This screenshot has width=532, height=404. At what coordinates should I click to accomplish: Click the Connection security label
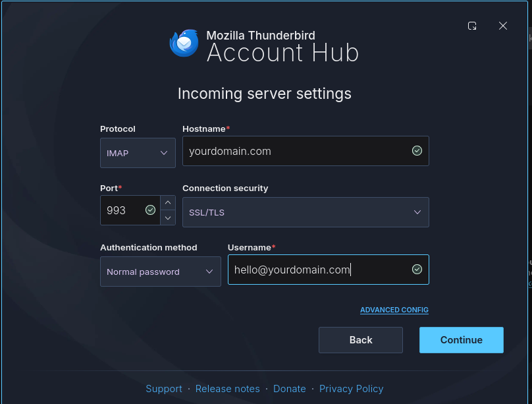point(225,188)
